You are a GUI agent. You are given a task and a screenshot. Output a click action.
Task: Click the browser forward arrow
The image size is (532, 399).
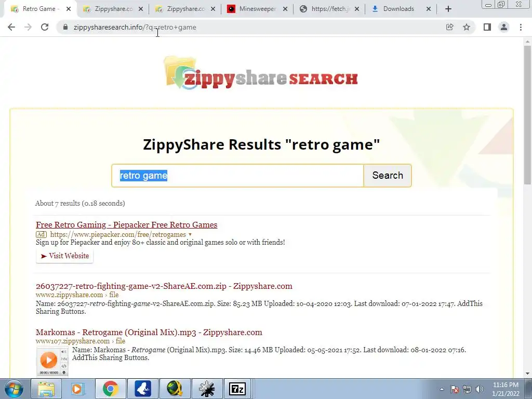coord(28,27)
